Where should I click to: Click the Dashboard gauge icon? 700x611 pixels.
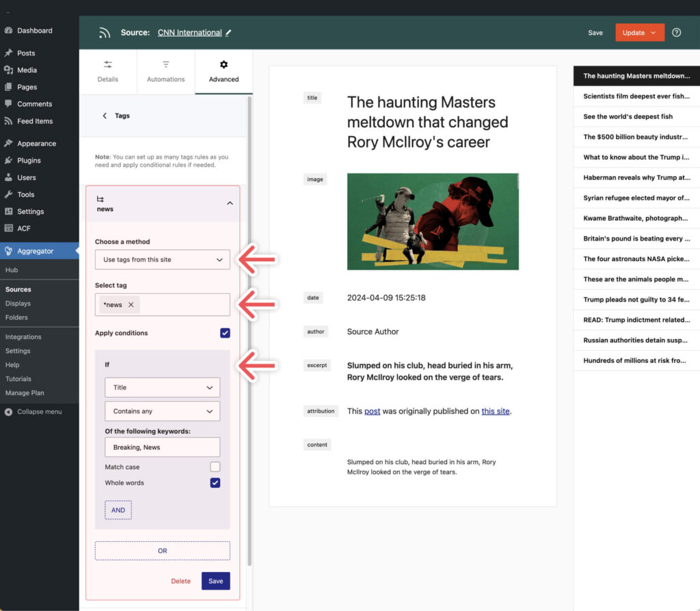tap(8, 30)
